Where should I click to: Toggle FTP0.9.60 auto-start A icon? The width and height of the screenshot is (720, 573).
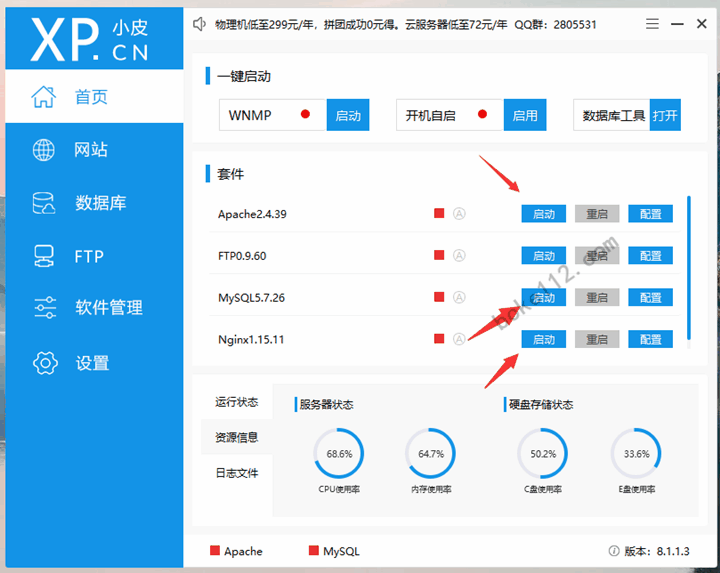pyautogui.click(x=459, y=255)
